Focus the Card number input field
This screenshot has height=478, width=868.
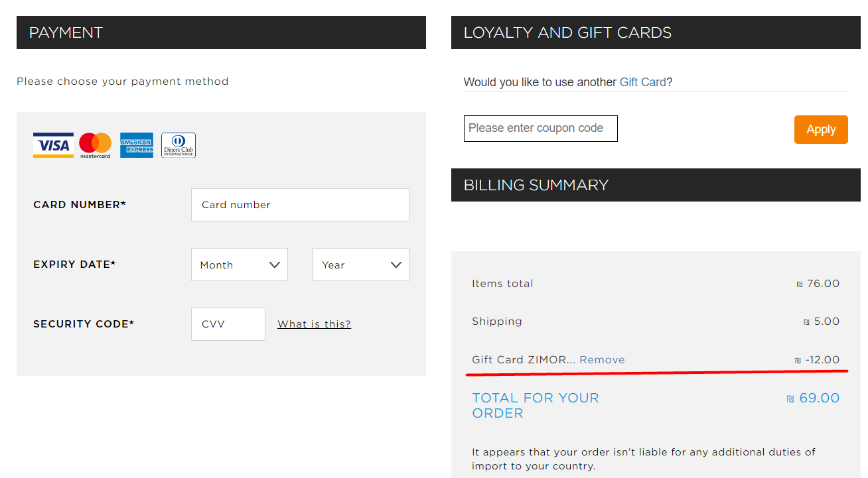(300, 205)
